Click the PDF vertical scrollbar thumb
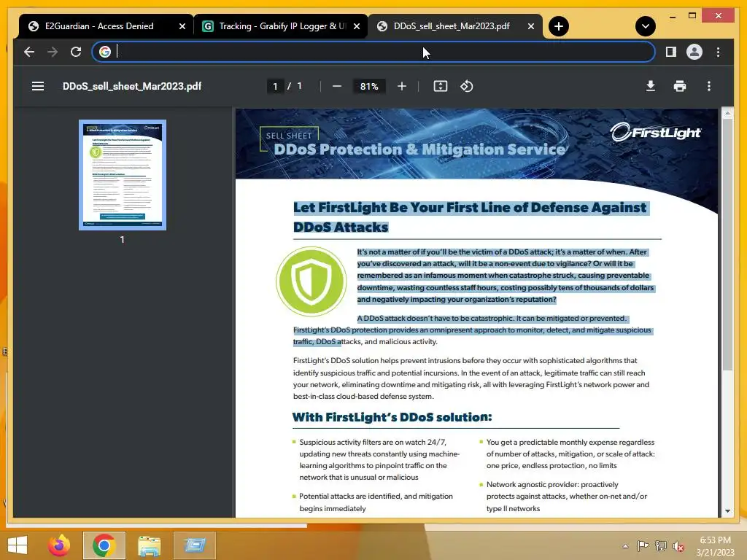Screen dimensions: 747x560 pyautogui.click(x=727, y=244)
